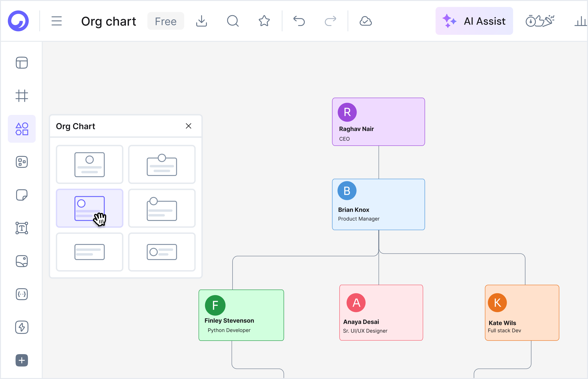
Task: Select the Anaya Desai card
Action: [381, 313]
